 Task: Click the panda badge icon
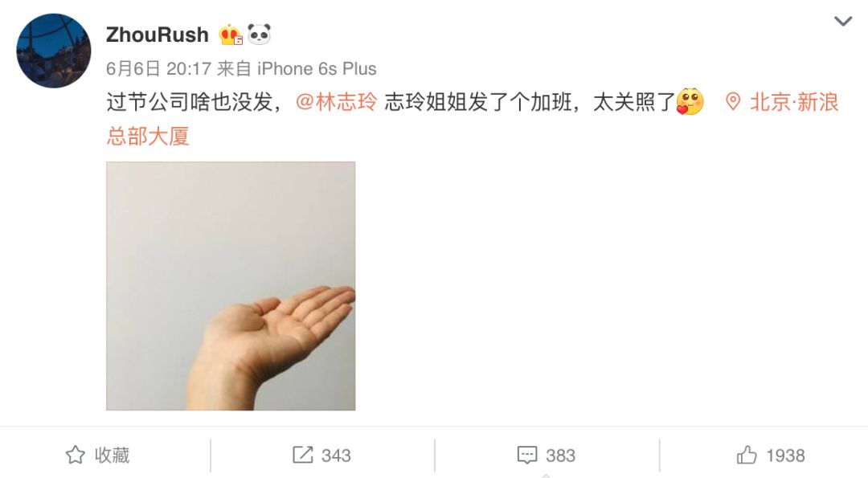click(259, 35)
